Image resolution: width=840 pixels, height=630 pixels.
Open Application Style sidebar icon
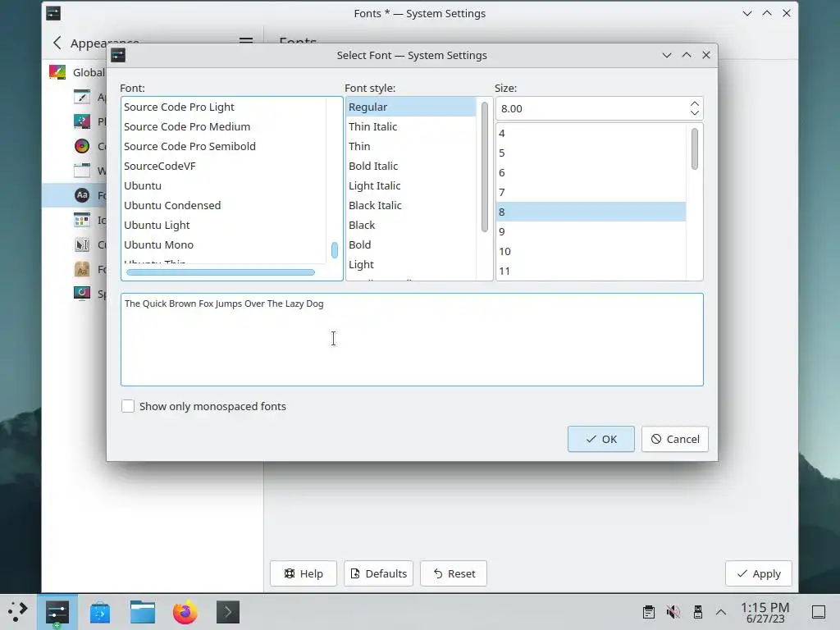tap(82, 97)
